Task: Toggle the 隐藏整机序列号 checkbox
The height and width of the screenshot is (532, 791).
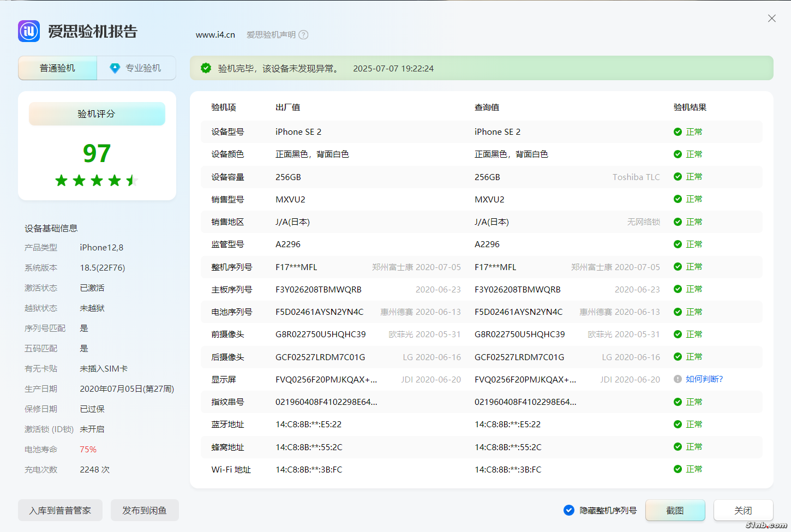Action: point(569,510)
